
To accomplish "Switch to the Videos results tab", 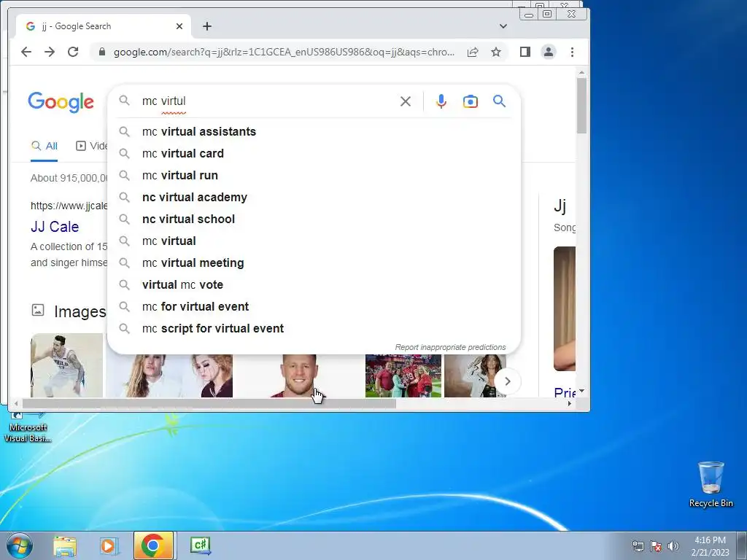I will pos(91,146).
